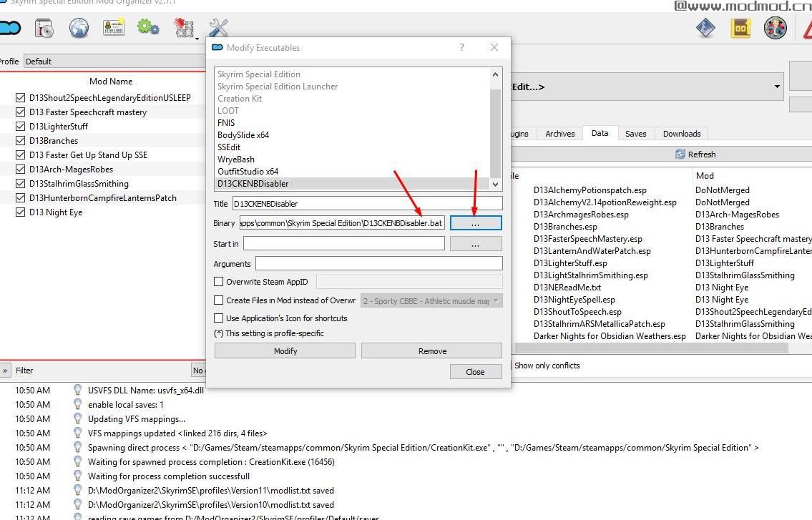Image resolution: width=812 pixels, height=520 pixels.
Task: Open the Edit executable dropdown arrow
Action: (777, 87)
